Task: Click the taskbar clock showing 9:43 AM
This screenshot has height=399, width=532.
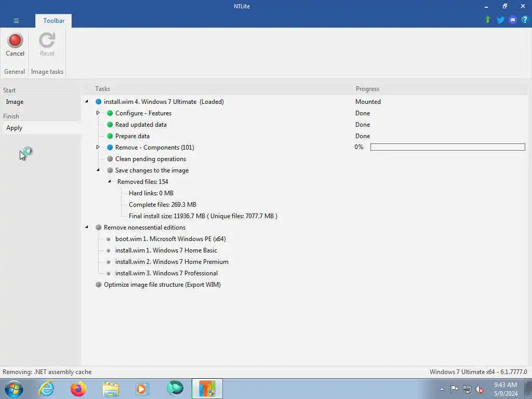Action: [506, 389]
